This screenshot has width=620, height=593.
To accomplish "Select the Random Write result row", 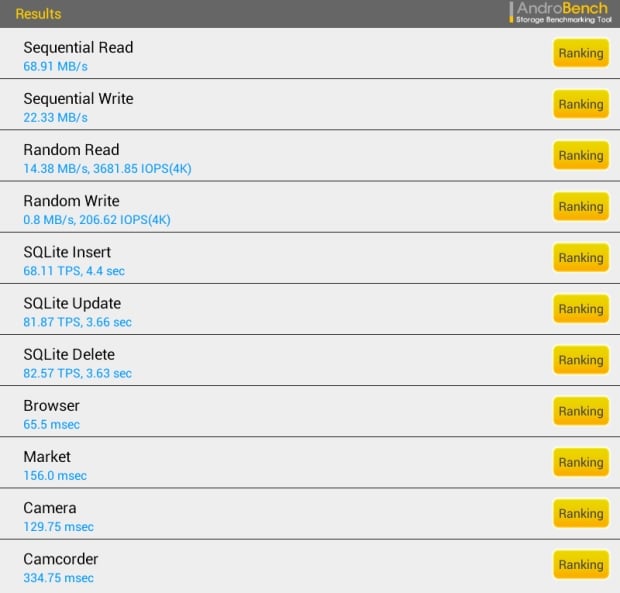I will point(310,206).
